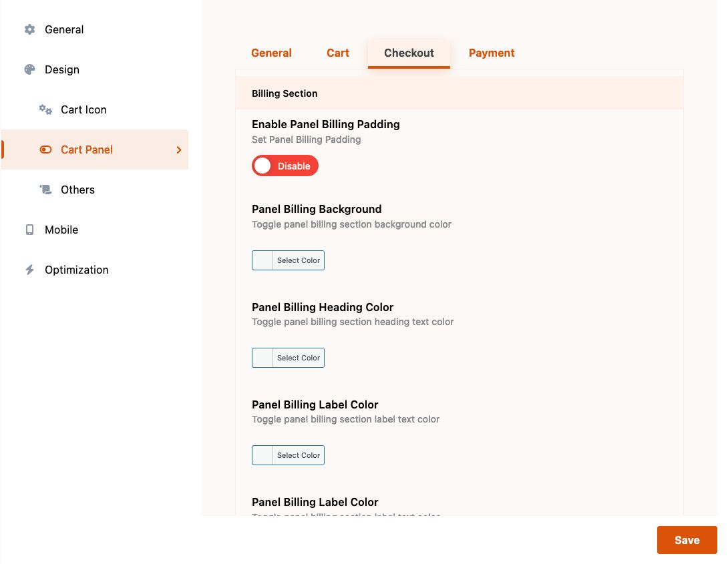Expand the Cart Panel chevron arrow
The width and height of the screenshot is (728, 564).
coord(179,150)
